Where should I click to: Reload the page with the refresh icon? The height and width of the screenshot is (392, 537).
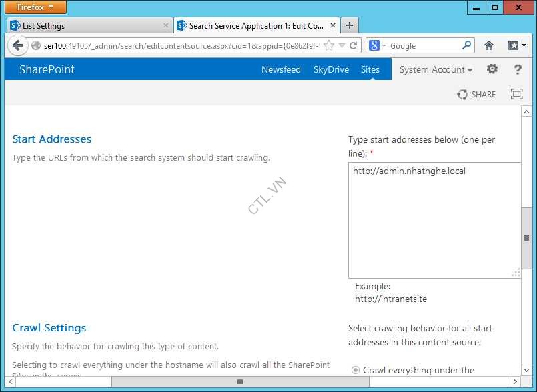[x=354, y=45]
